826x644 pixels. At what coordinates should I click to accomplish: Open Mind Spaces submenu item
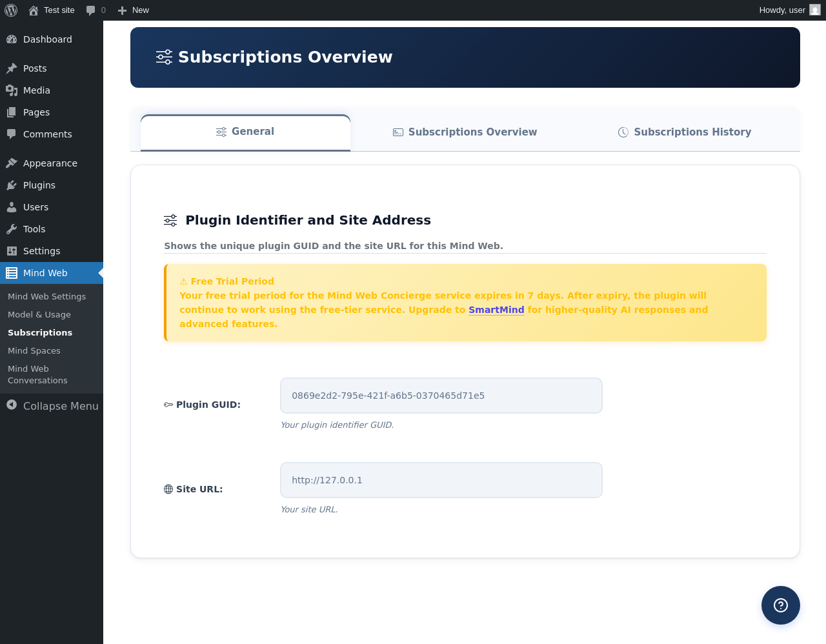pos(34,351)
